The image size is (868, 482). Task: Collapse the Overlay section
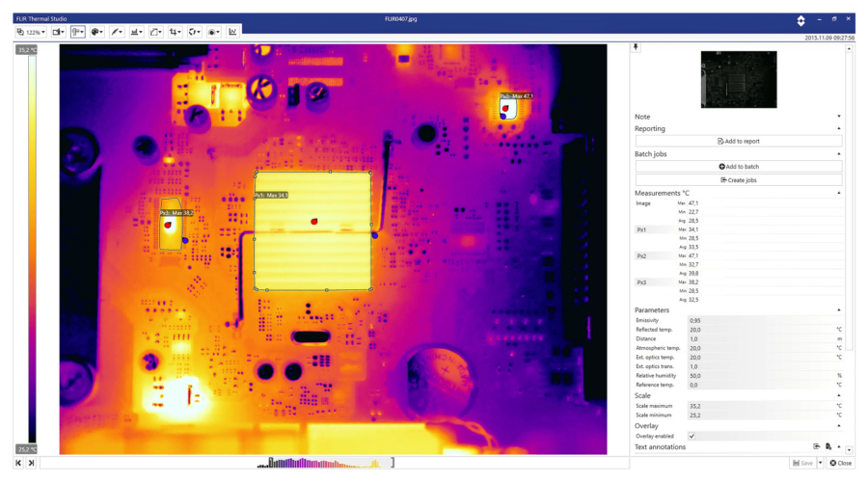tap(839, 426)
